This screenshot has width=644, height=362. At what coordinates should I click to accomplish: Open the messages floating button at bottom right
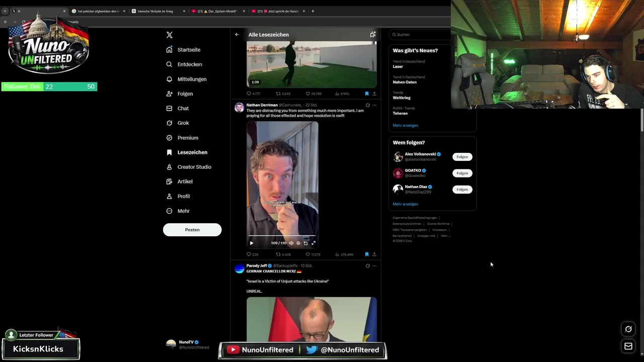pyautogui.click(x=628, y=346)
